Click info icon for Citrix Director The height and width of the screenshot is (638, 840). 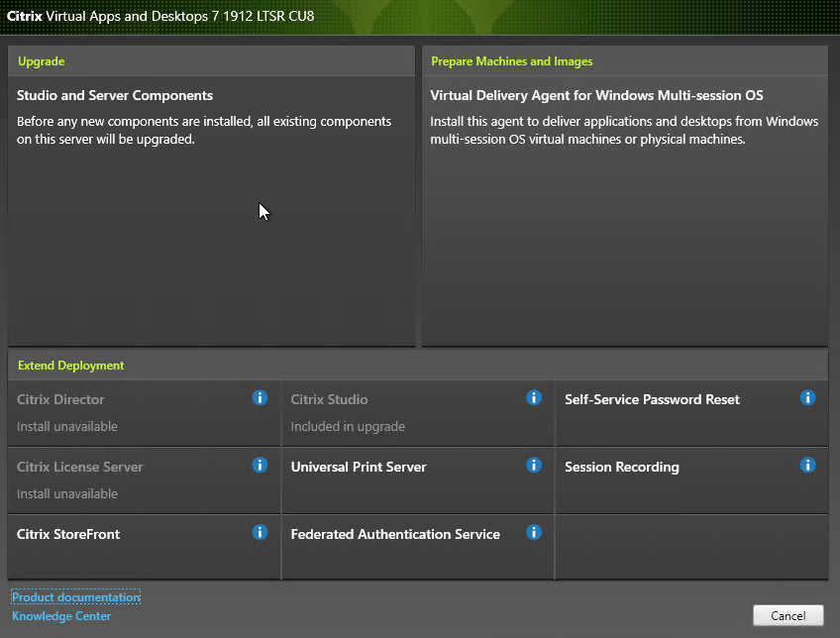point(260,398)
